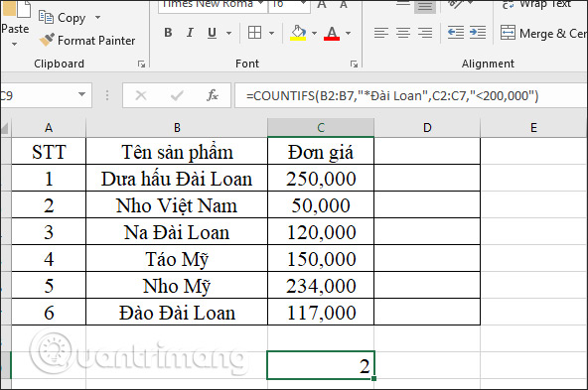Screen dimensions: 588x390
Task: Confirm the formula entry with checkmark
Action: (x=177, y=96)
